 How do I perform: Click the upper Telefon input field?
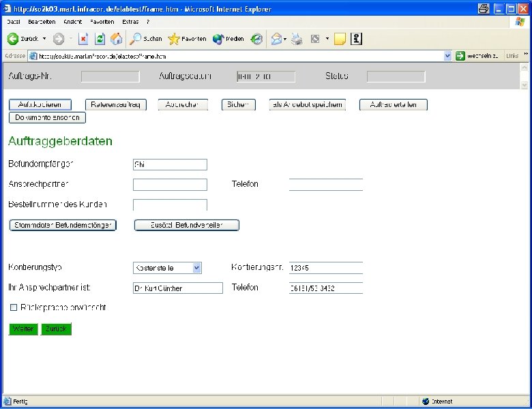click(326, 185)
